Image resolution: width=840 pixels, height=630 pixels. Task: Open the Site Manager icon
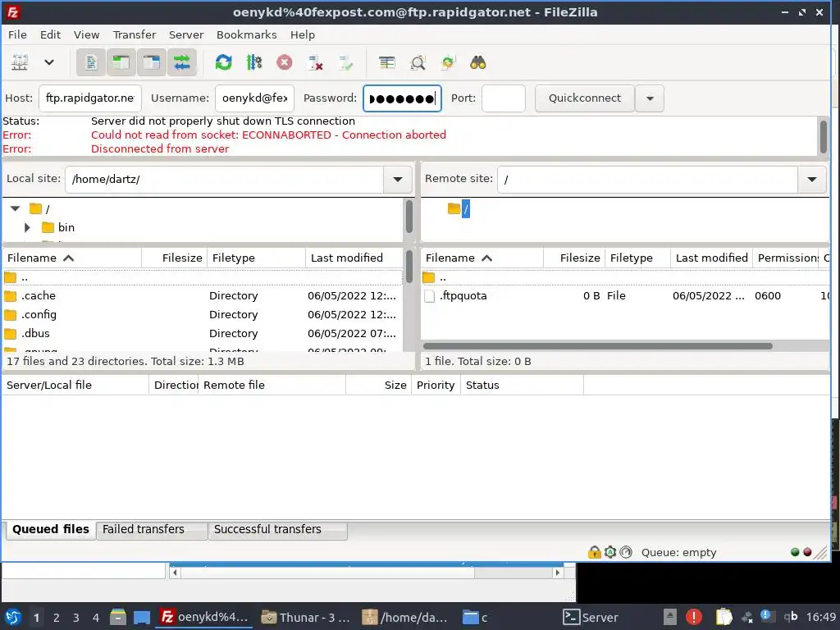click(20, 62)
